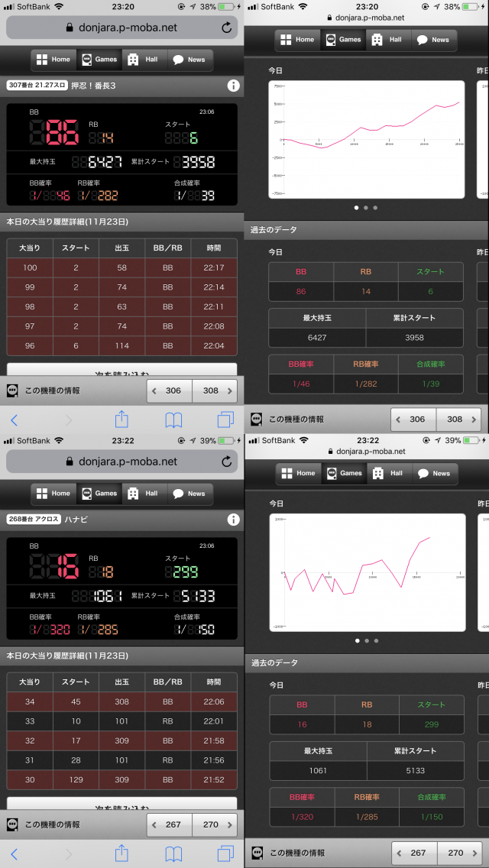489x868 pixels.
Task: Tap second page dot under the BB 86 graph
Action: [x=366, y=207]
